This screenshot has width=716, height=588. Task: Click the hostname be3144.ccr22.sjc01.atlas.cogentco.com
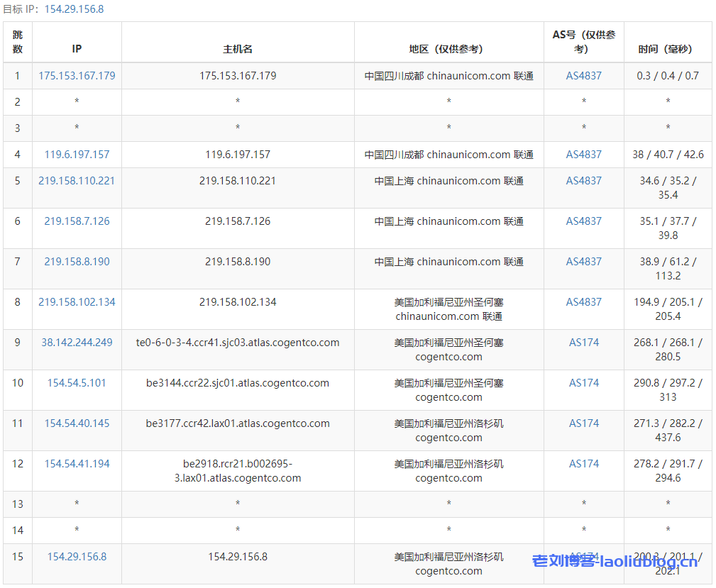point(237,382)
